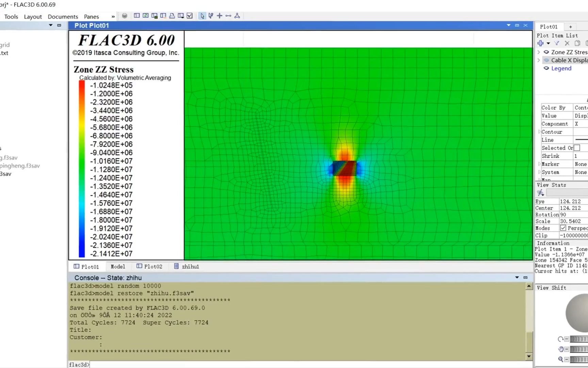This screenshot has width=588, height=368.
Task: Click the plot export icon with green badge
Action: (x=154, y=16)
